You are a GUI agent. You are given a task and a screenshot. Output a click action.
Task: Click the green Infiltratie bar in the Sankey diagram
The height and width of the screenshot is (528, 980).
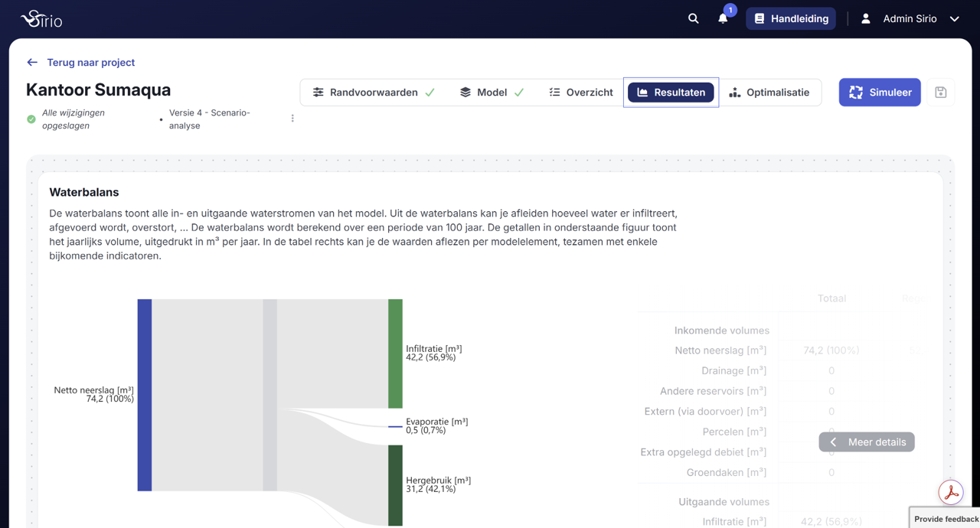pyautogui.click(x=395, y=354)
